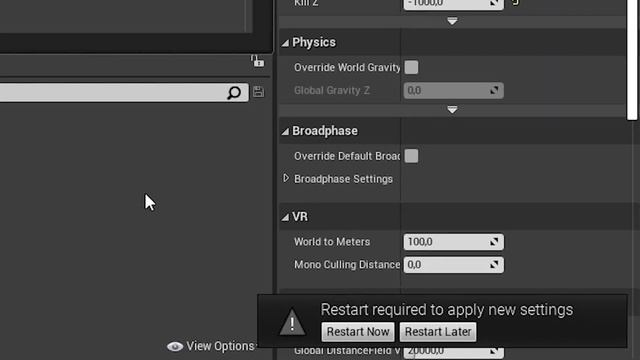Viewport: 640px width, 360px height.
Task: Click World to Meters spinner arrow icon
Action: 494,242
